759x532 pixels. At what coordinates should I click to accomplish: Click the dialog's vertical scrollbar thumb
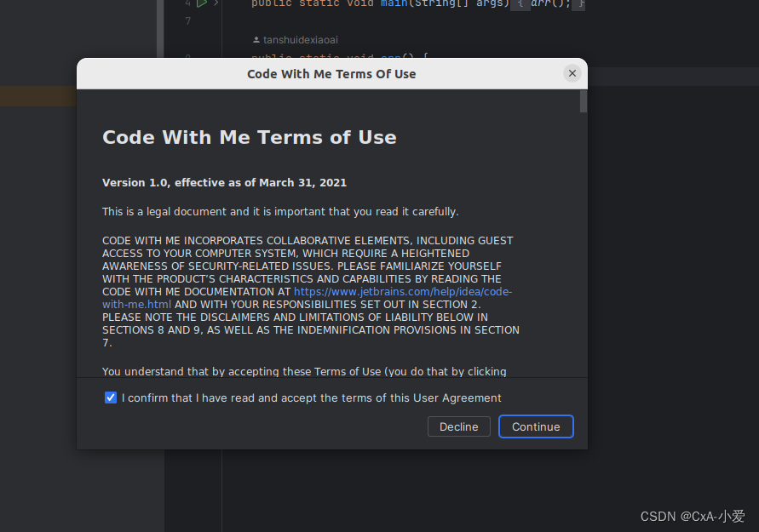coord(583,101)
